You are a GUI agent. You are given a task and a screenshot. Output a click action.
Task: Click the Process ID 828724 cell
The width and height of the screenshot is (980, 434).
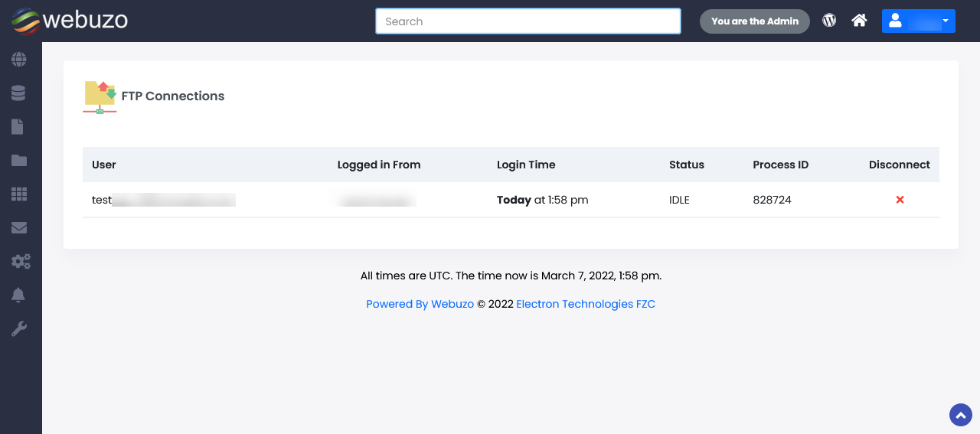coord(772,200)
